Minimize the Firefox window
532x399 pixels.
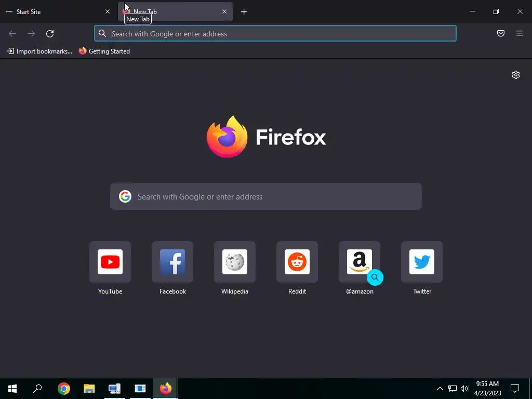click(x=472, y=11)
